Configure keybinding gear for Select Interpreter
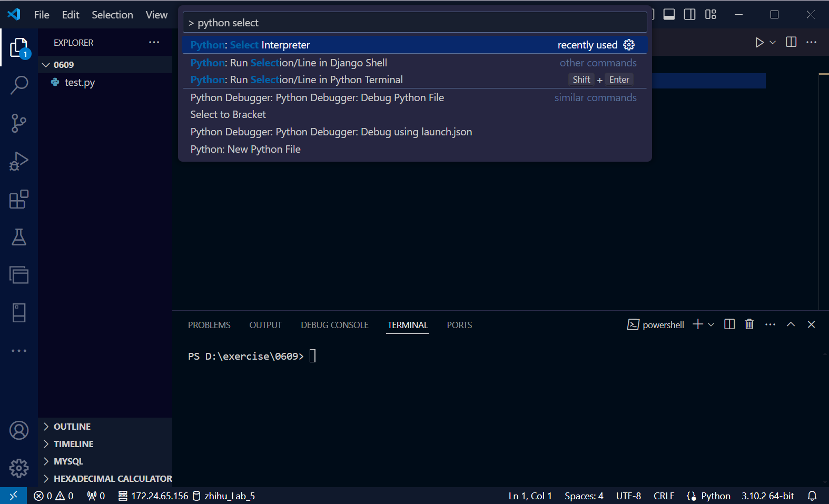 tap(629, 45)
